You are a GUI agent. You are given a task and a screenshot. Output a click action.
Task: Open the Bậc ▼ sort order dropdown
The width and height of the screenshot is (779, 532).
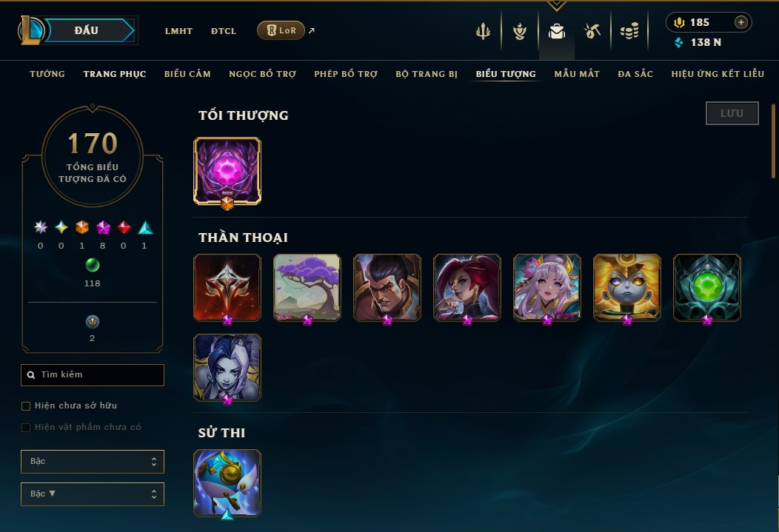click(93, 494)
